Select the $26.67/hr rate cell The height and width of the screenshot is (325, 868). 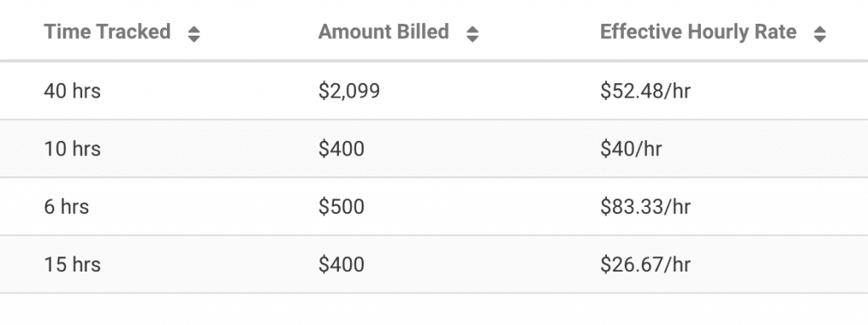point(645,265)
